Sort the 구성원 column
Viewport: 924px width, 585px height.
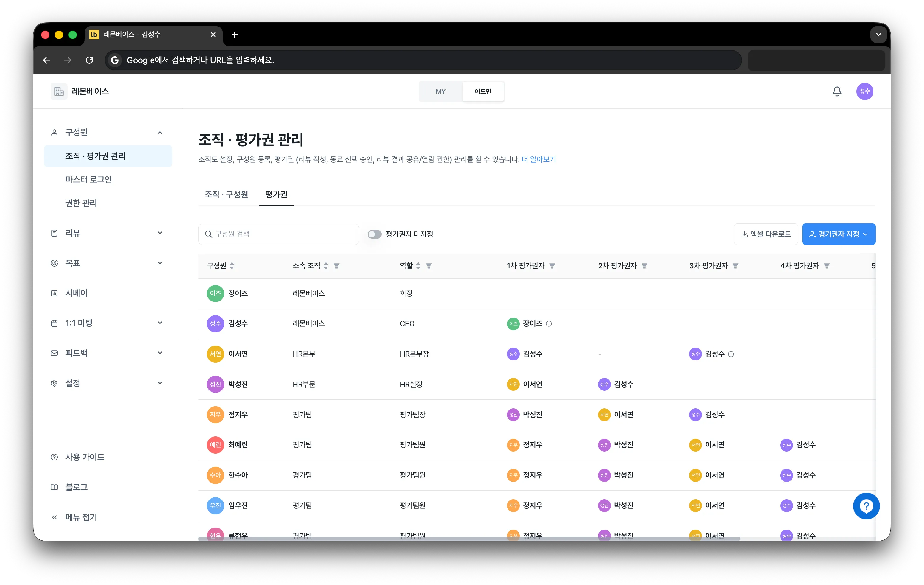tap(232, 266)
